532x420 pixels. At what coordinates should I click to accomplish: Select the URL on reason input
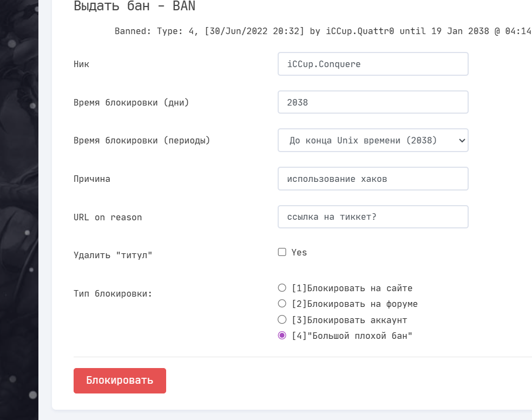(x=372, y=217)
